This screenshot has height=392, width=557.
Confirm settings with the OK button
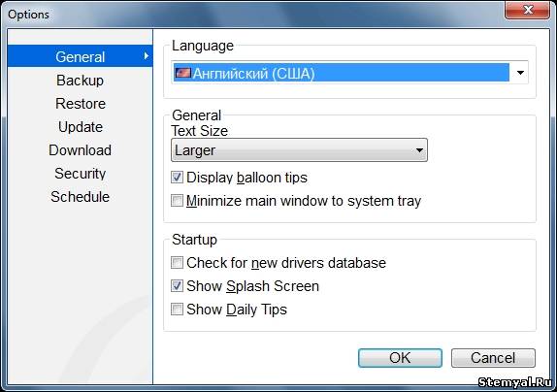click(x=400, y=358)
